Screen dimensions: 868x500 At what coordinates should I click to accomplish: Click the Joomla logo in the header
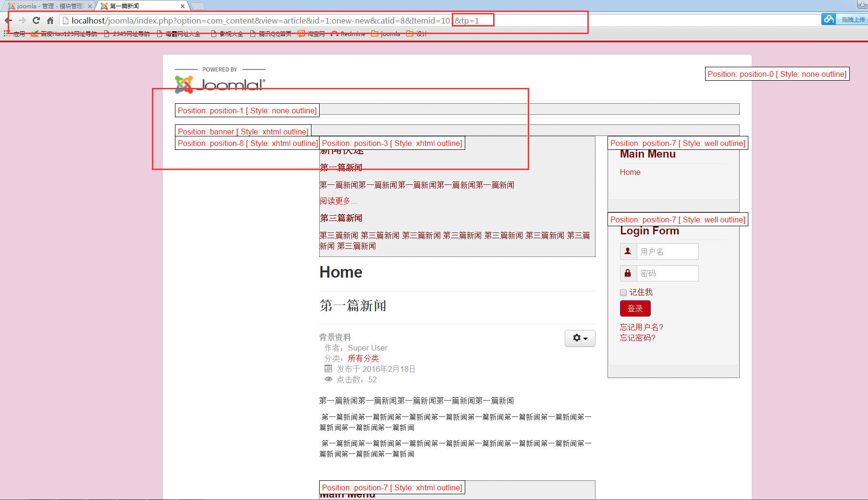pyautogui.click(x=220, y=84)
